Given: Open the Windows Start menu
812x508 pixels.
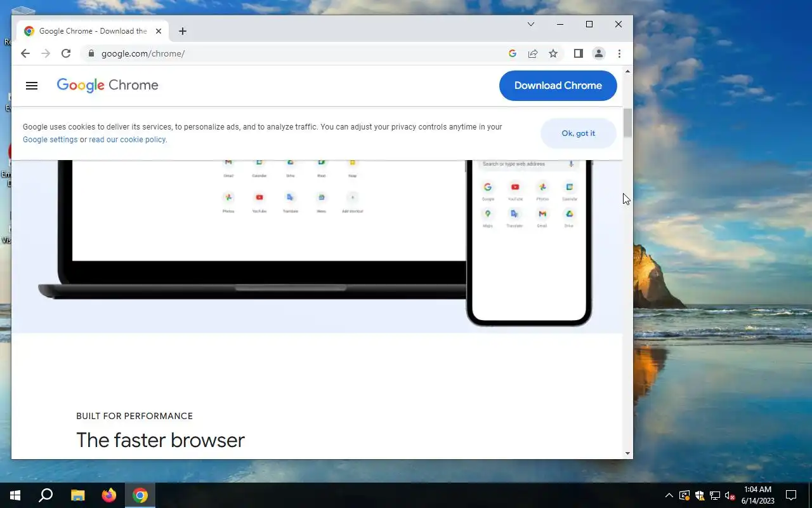Looking at the screenshot, I should tap(15, 495).
